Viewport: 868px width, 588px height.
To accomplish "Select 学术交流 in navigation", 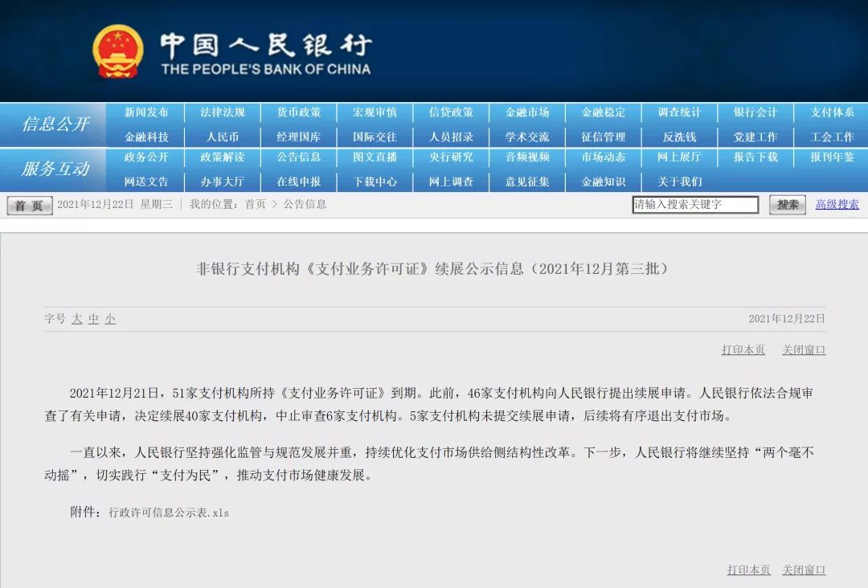I will pyautogui.click(x=527, y=137).
